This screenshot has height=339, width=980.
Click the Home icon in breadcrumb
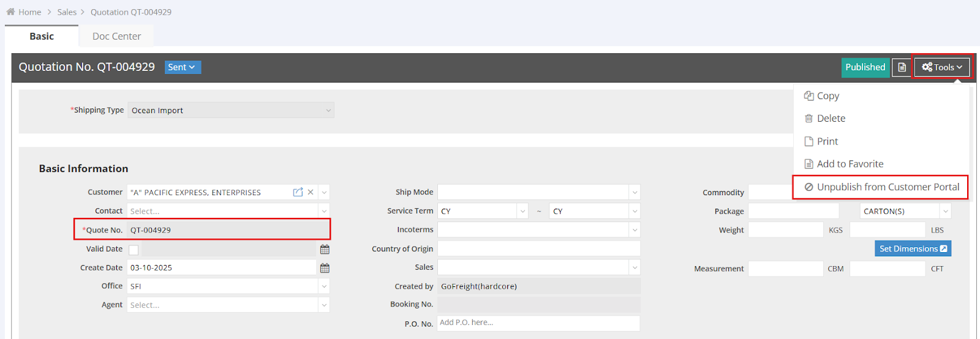(x=10, y=12)
